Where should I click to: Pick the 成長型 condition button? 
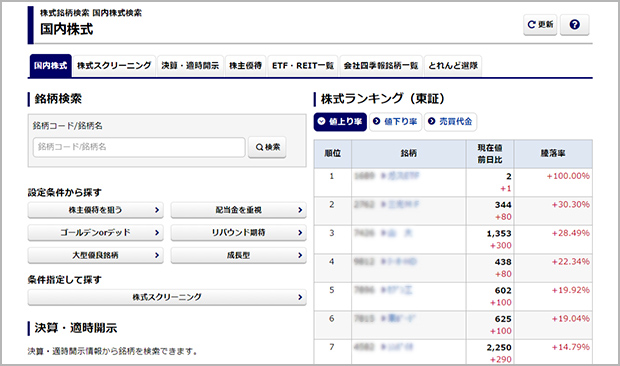click(x=238, y=255)
